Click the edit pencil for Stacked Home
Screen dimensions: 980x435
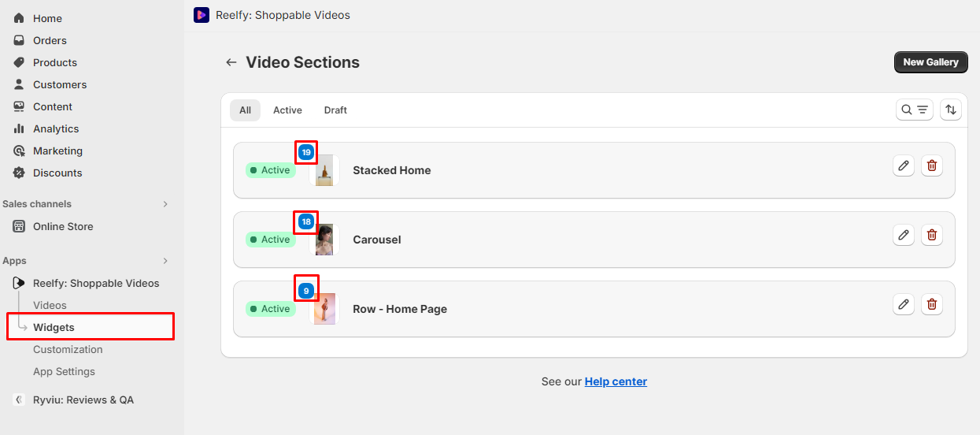tap(904, 165)
